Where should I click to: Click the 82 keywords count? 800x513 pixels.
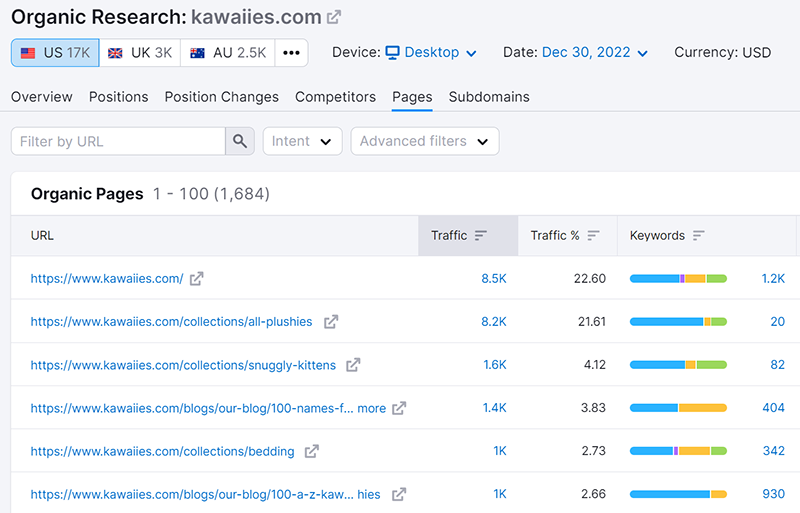778,365
